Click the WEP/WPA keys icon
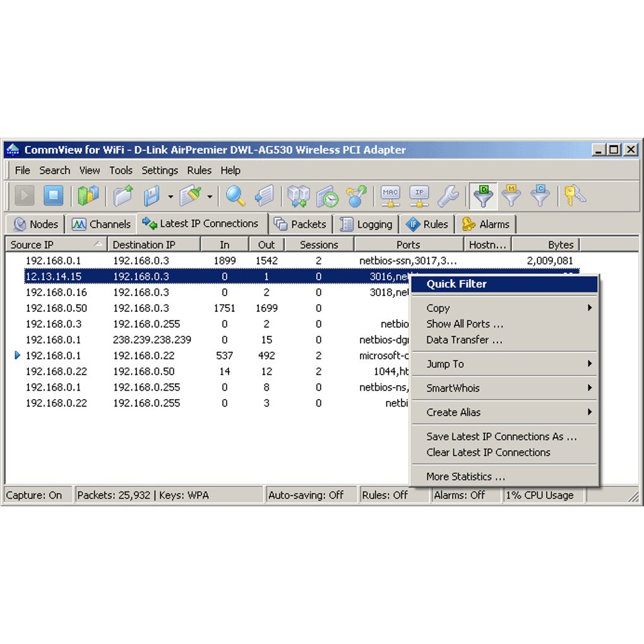 pyautogui.click(x=575, y=196)
